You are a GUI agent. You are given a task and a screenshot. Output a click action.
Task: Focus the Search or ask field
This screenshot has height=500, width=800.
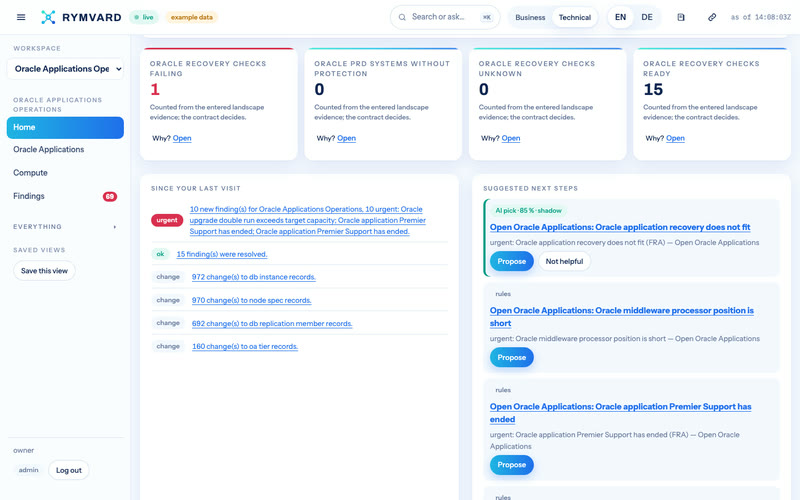pos(445,17)
